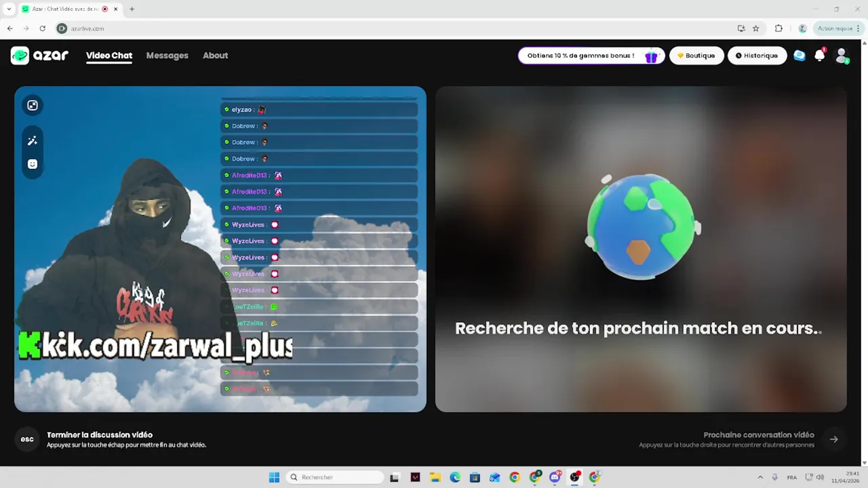The width and height of the screenshot is (868, 488).
Task: Click the page scrollbar up arrow
Action: (x=864, y=42)
